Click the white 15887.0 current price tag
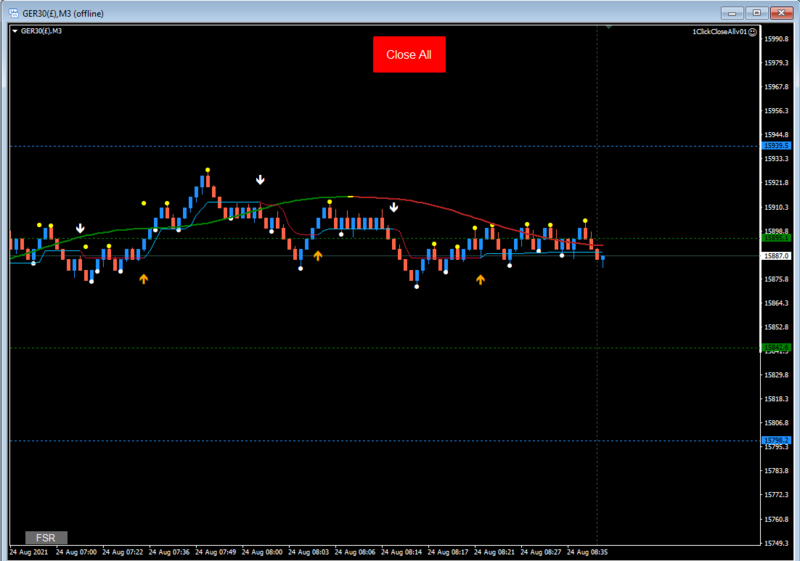This screenshot has height=561, width=800. click(x=777, y=256)
